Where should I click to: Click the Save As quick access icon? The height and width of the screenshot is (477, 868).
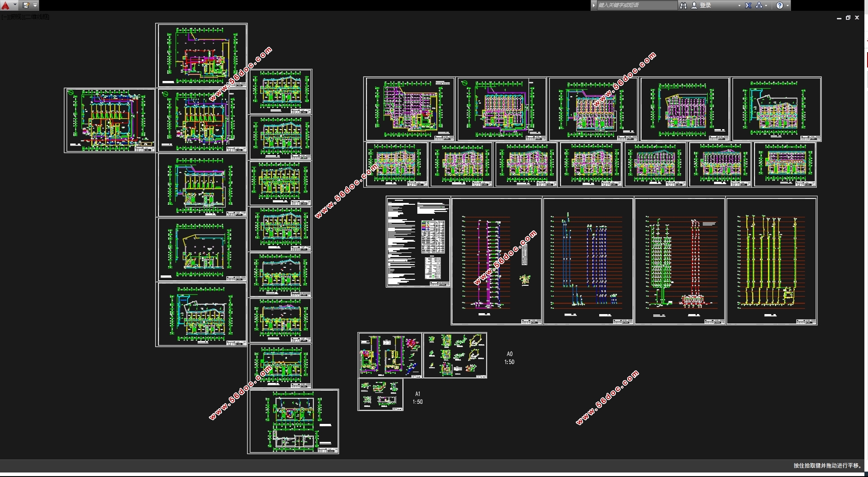click(26, 5)
